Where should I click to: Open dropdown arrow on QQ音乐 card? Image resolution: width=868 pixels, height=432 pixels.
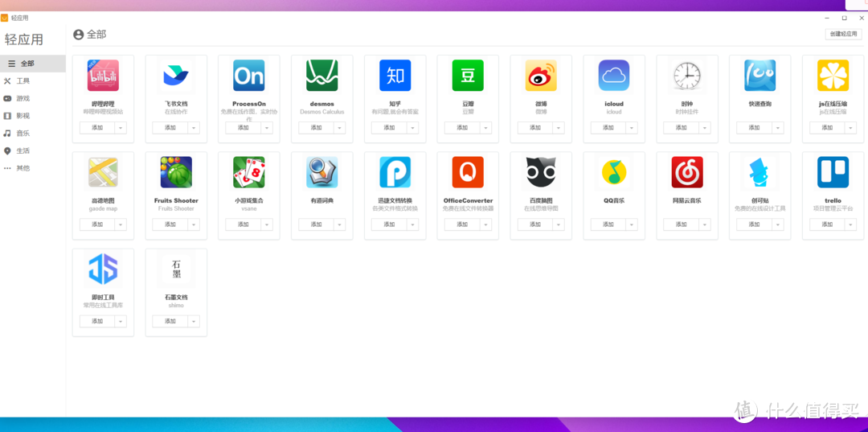632,225
